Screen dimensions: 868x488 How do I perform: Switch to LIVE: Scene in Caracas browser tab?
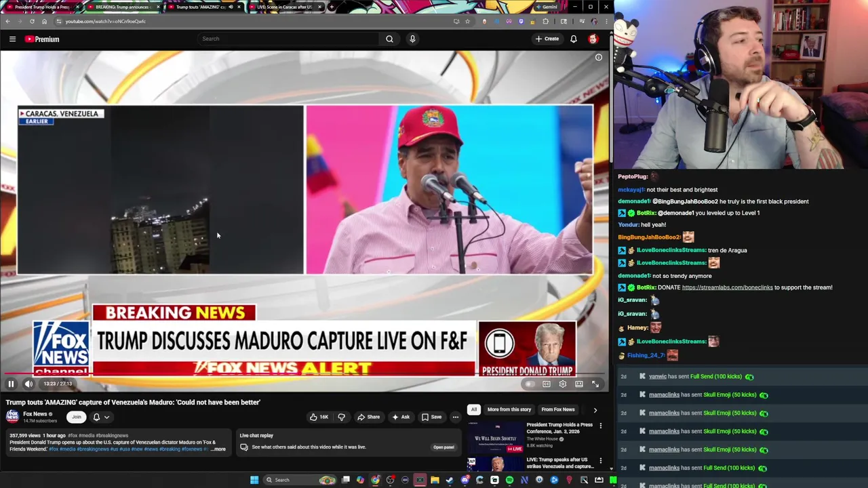tap(285, 7)
